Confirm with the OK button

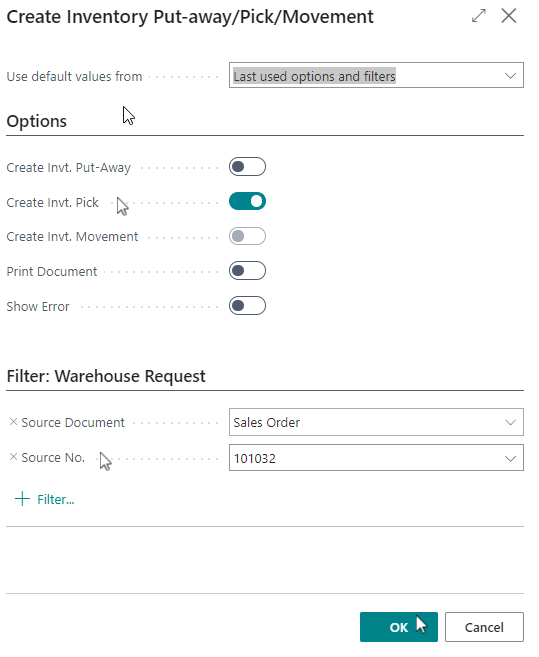pyautogui.click(x=399, y=627)
